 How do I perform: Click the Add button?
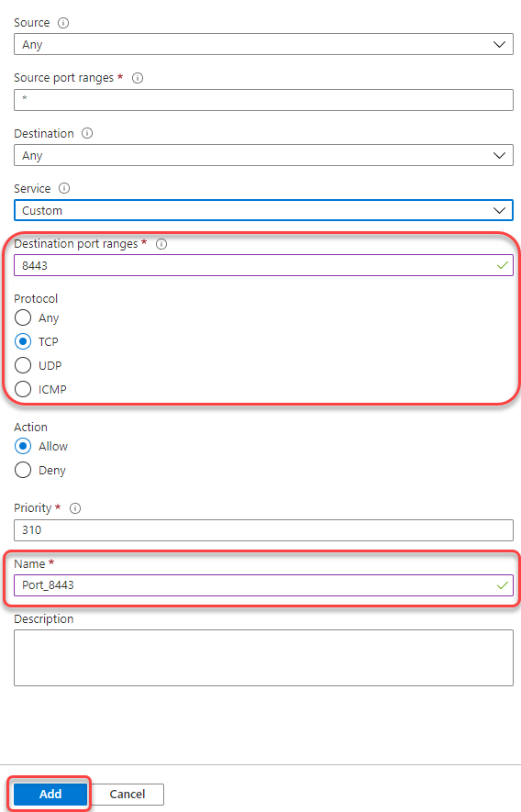pyautogui.click(x=50, y=794)
